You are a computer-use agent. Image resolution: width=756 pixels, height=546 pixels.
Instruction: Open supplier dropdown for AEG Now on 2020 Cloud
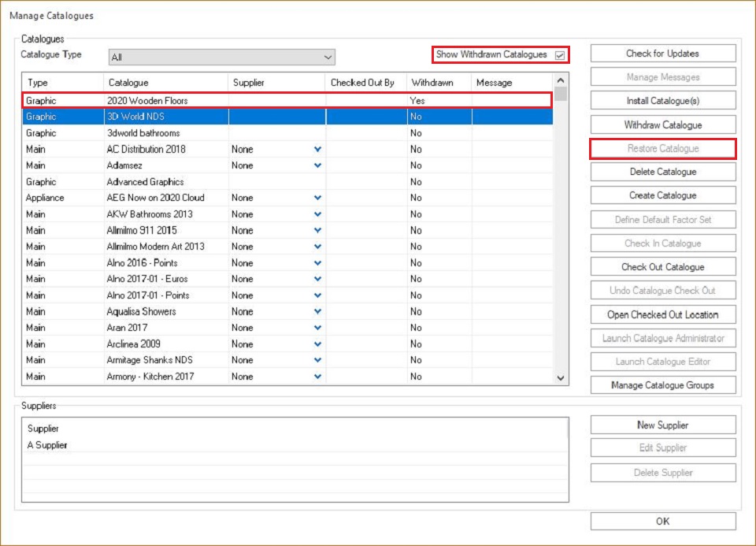click(x=317, y=198)
